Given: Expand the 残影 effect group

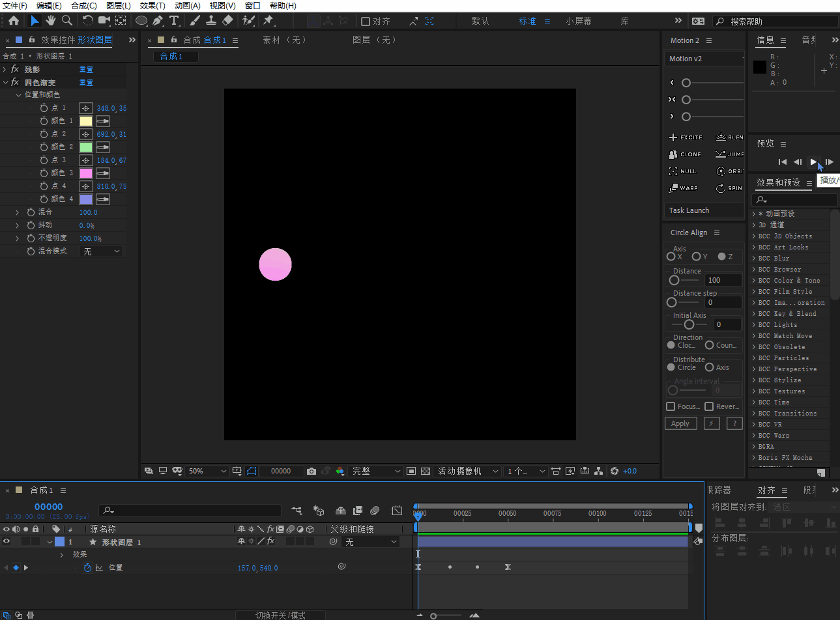Looking at the screenshot, I should [5, 69].
